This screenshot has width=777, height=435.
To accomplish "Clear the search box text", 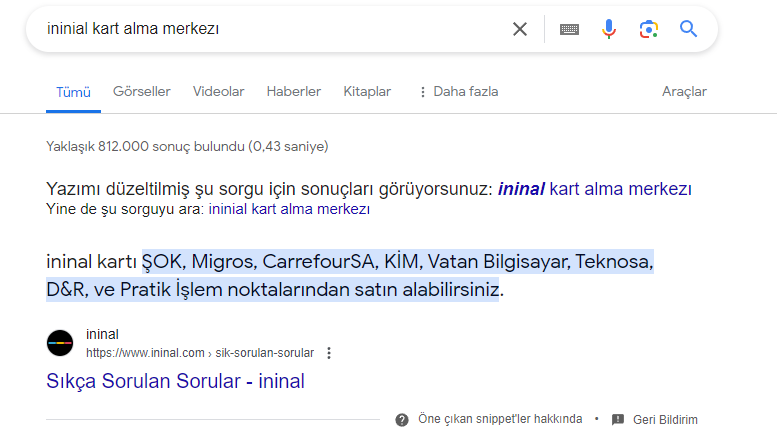I will pyautogui.click(x=520, y=29).
